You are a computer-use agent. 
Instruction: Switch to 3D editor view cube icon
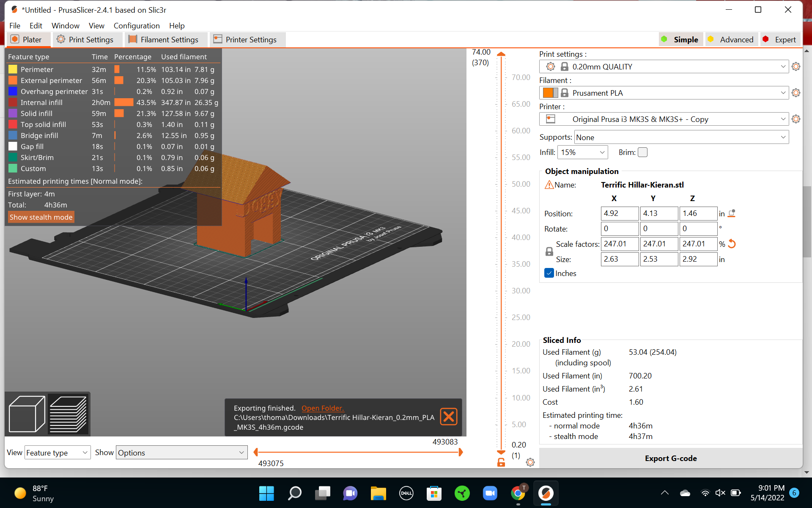click(27, 414)
